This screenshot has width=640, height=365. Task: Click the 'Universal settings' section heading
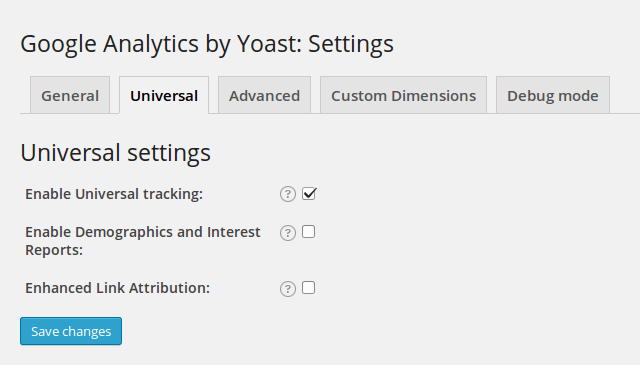[x=116, y=153]
